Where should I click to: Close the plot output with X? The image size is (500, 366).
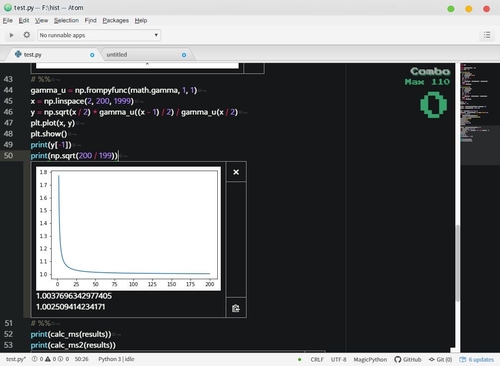pos(236,172)
